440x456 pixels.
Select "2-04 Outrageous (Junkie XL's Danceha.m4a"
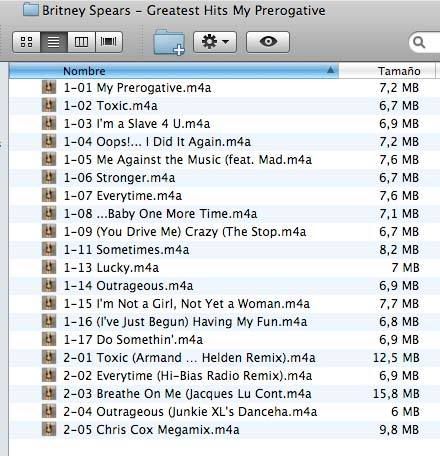pos(190,412)
